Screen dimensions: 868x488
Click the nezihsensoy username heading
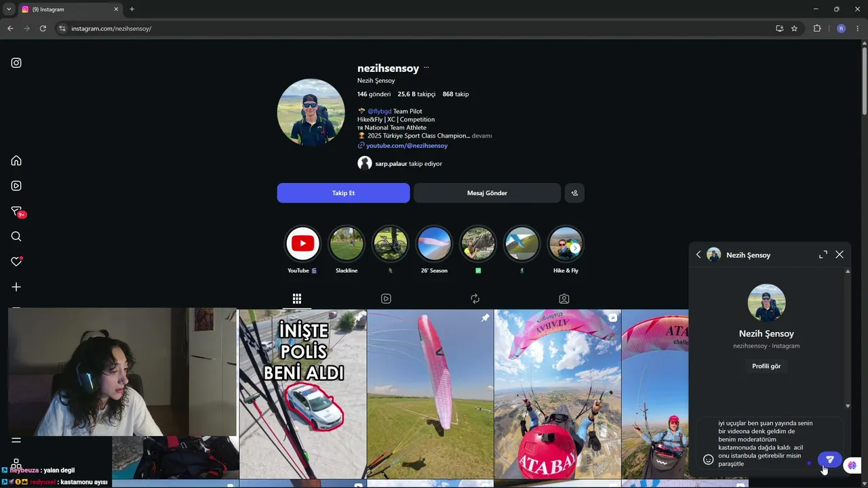[x=388, y=68]
